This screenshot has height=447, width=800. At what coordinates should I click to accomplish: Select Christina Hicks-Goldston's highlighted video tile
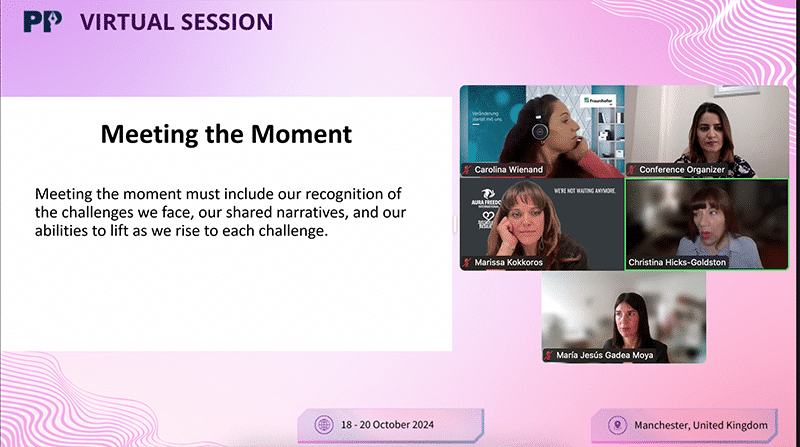[706, 222]
